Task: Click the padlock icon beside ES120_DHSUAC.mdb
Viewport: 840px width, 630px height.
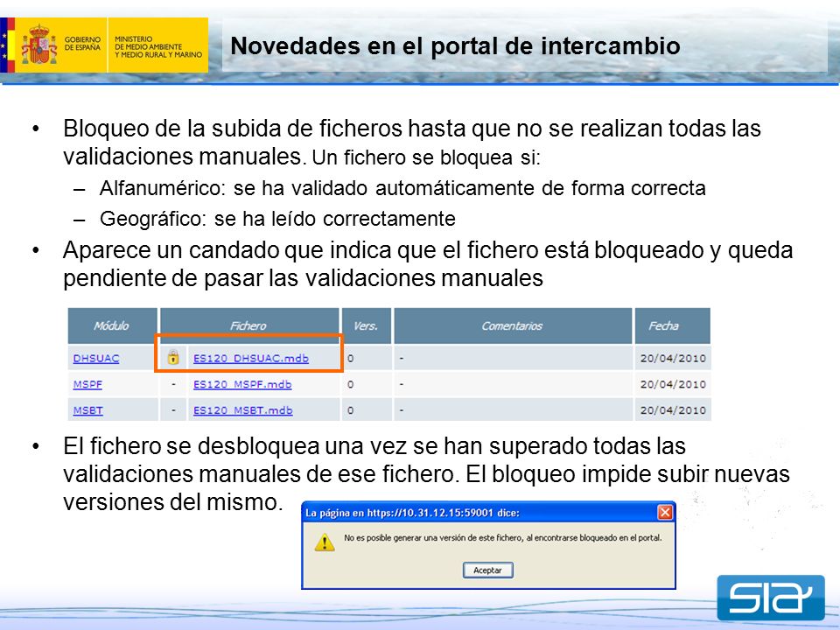Action: point(173,357)
